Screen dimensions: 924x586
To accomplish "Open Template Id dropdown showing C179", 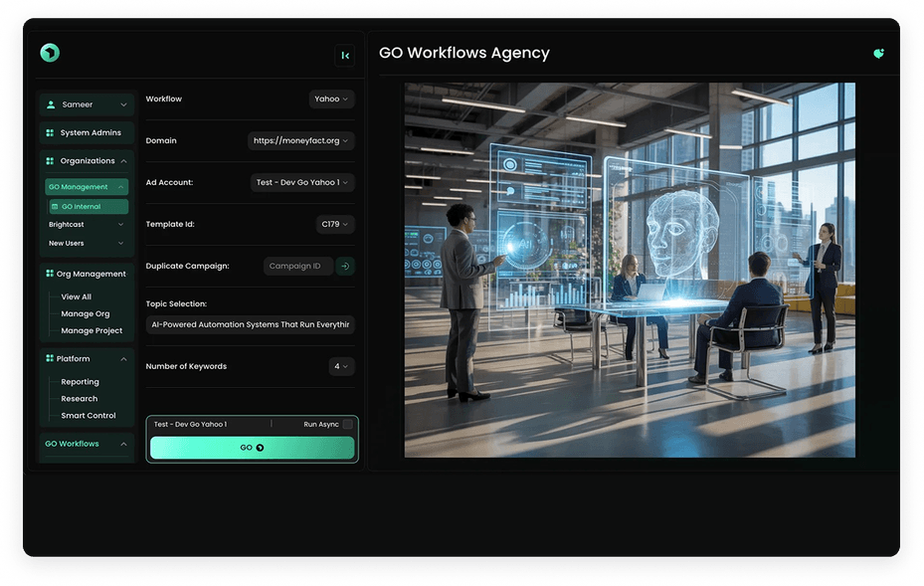I will (334, 225).
